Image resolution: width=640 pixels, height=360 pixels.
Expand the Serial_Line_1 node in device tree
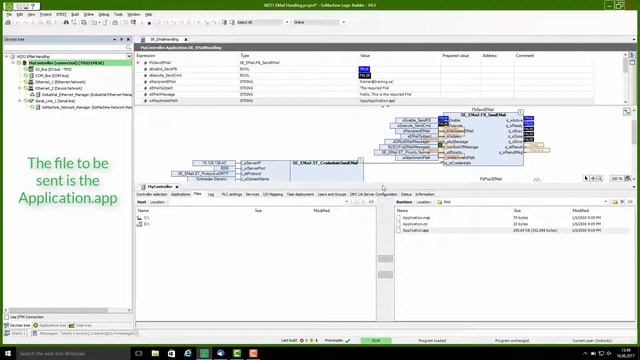20,101
